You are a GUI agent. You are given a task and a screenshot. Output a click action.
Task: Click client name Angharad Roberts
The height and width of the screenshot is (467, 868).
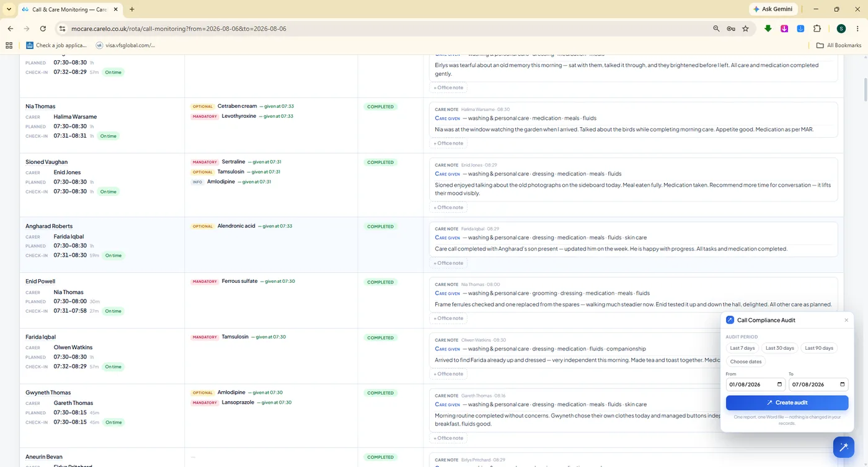[49, 226]
